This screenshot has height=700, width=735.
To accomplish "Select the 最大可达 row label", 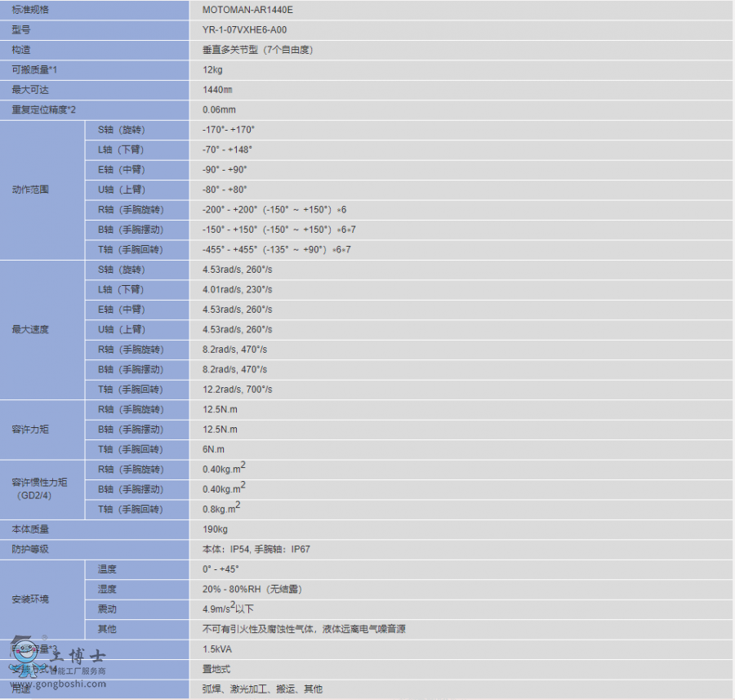I will (30, 90).
